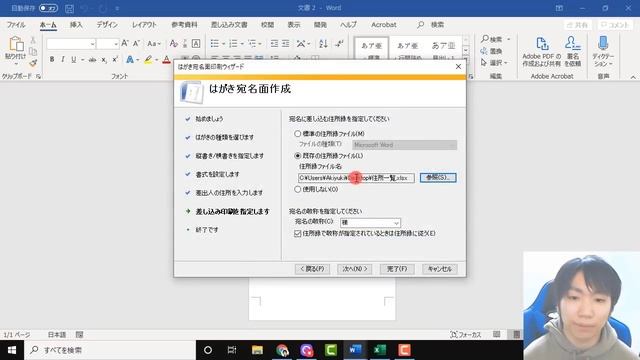640x360 pixels.
Task: Click the Decrease Indent icon
Action: tap(274, 43)
